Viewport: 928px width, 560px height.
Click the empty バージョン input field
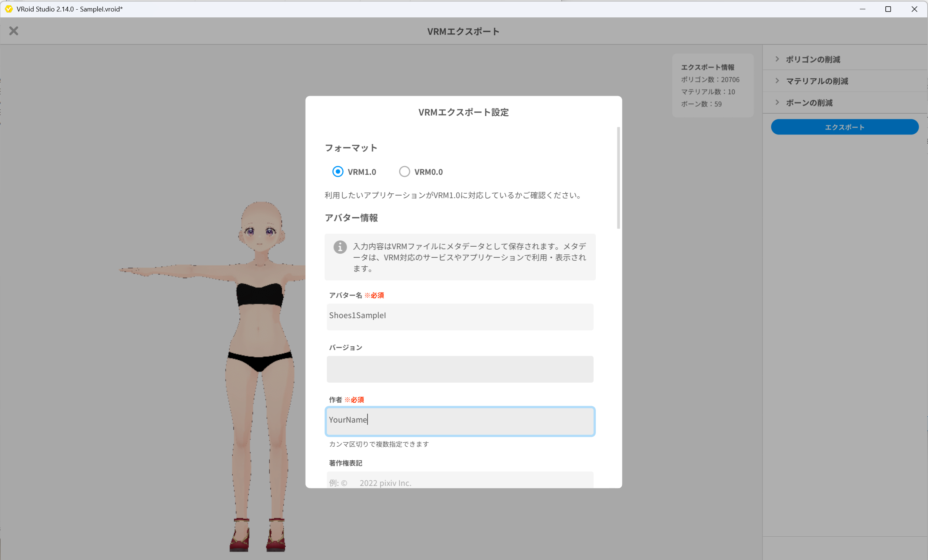pyautogui.click(x=460, y=369)
